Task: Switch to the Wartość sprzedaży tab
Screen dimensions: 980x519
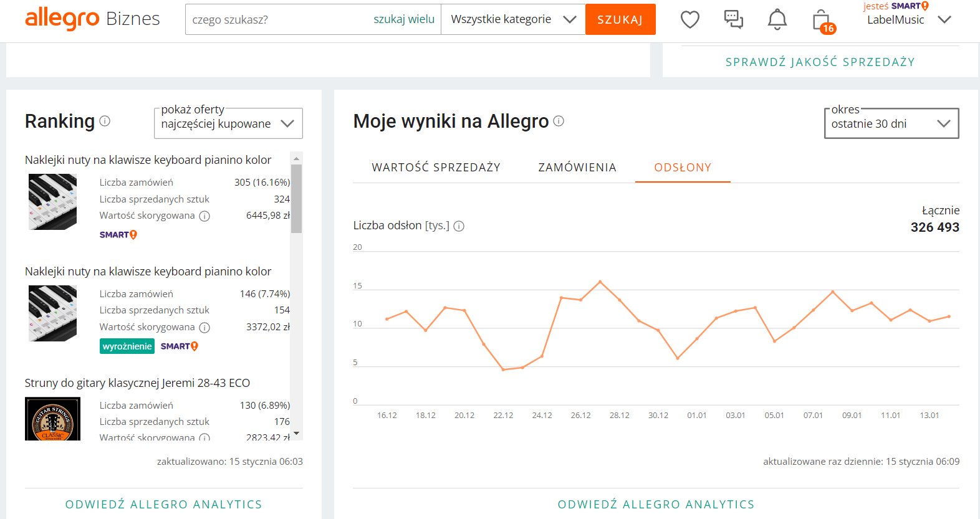Action: tap(436, 168)
